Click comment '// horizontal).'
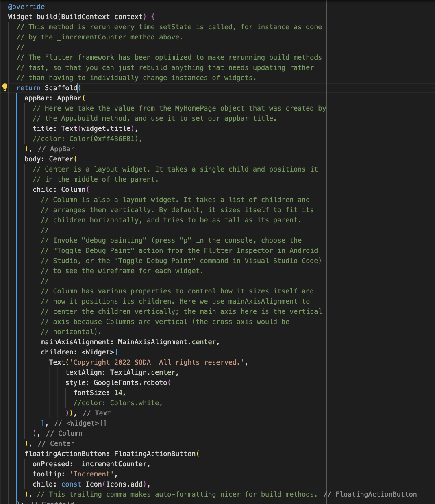435x504 pixels. [71, 332]
